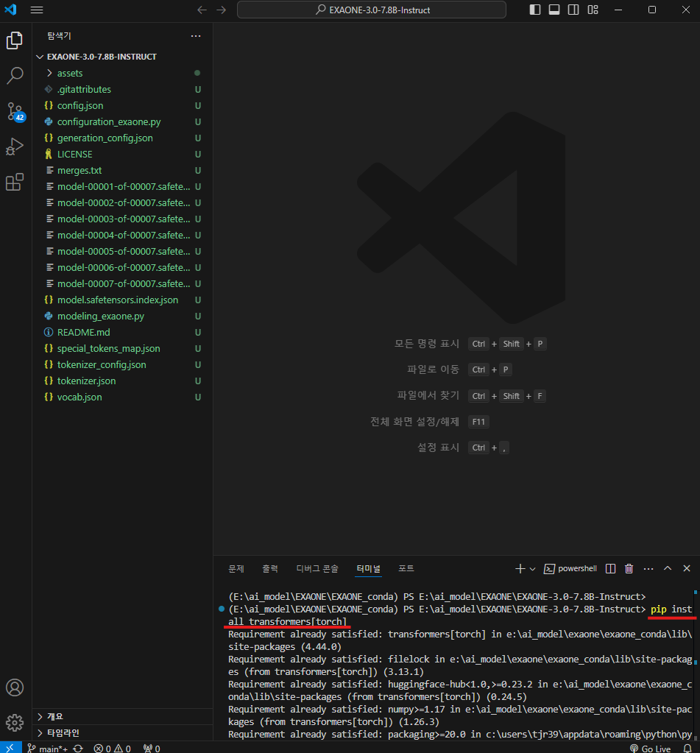Toggle the secondary side bar layout icon
700x753 pixels.
tap(573, 10)
